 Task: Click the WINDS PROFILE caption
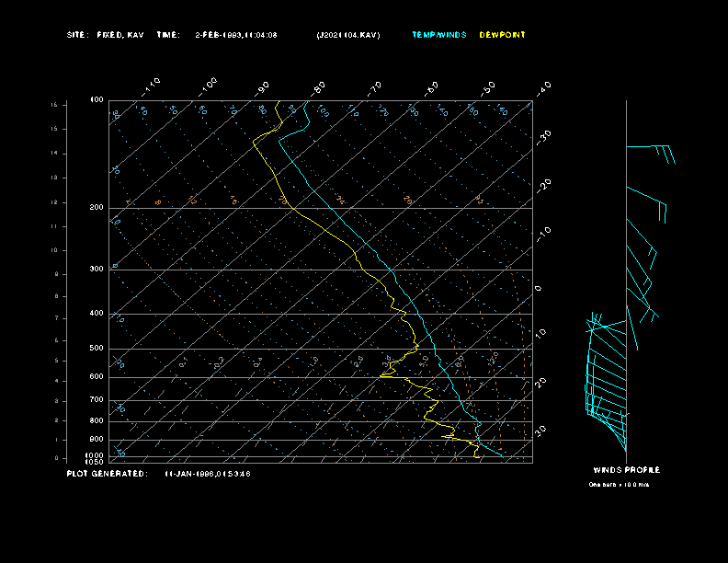(626, 470)
